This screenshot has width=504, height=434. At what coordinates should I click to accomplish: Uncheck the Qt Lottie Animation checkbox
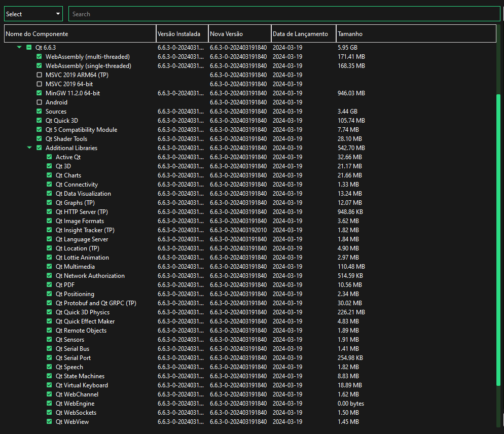pos(49,257)
